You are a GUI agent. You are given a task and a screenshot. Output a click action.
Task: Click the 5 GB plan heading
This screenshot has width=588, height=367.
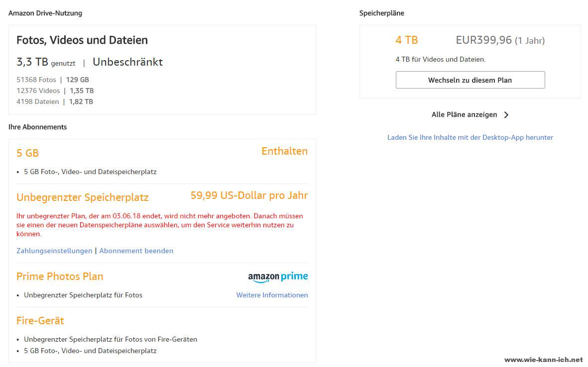point(27,153)
